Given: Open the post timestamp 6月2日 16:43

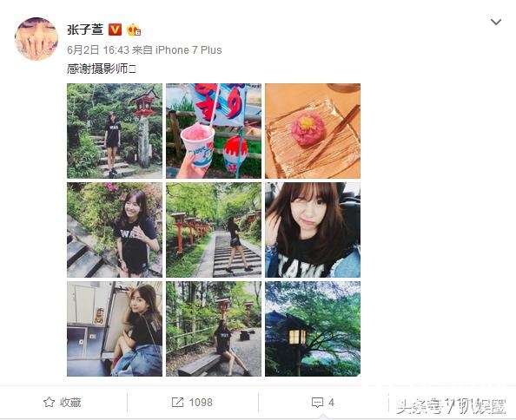Looking at the screenshot, I should 98,50.
